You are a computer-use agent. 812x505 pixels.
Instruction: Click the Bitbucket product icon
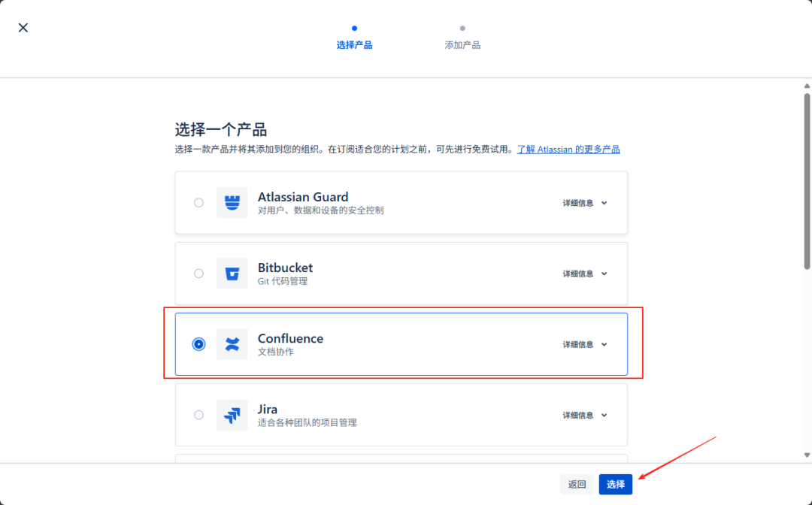[232, 273]
